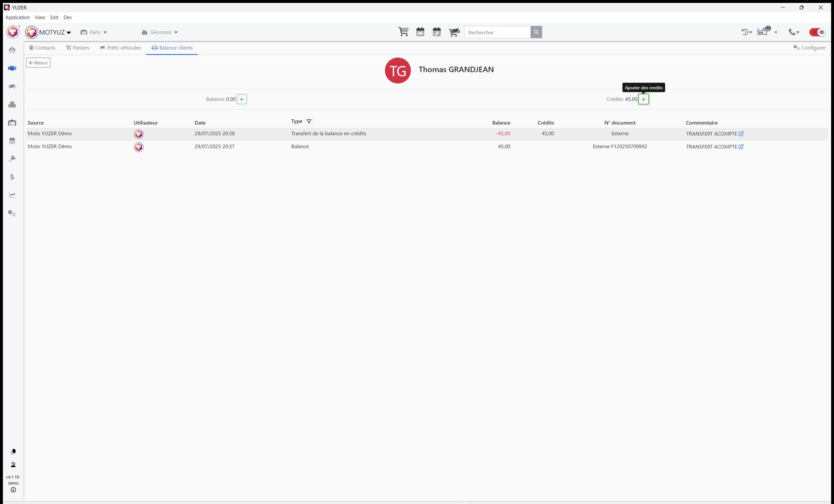Click the Retour back button
The width and height of the screenshot is (834, 504).
click(38, 63)
